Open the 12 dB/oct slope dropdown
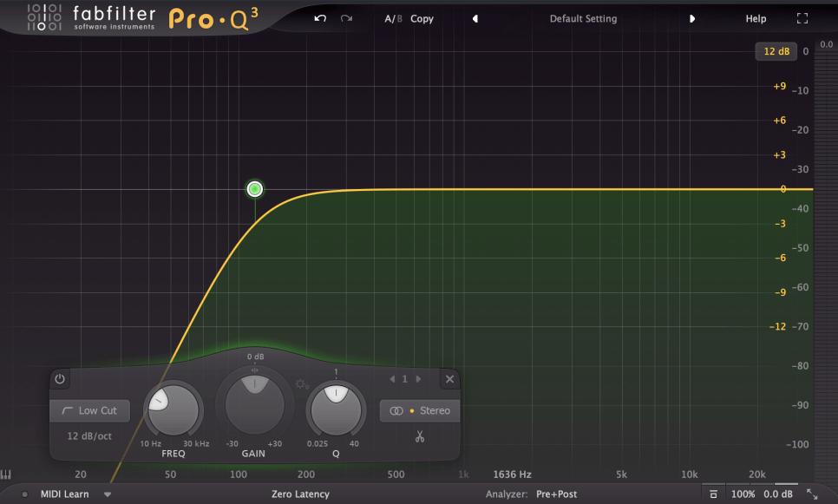The image size is (838, 504). coord(89,435)
